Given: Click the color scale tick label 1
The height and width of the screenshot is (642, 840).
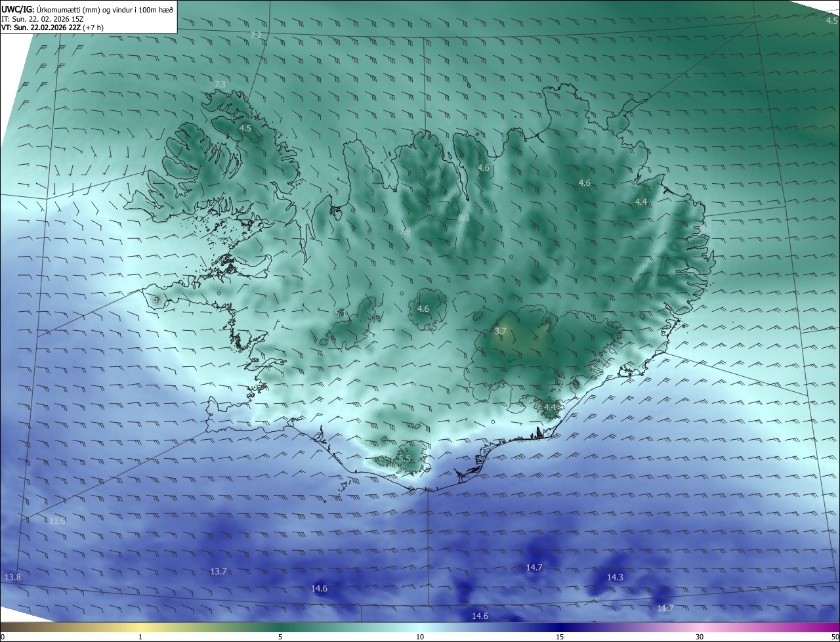Looking at the screenshot, I should (x=141, y=637).
